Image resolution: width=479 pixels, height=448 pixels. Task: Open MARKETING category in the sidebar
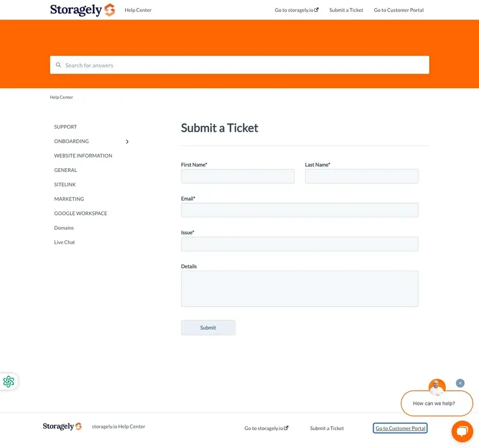pyautogui.click(x=69, y=199)
